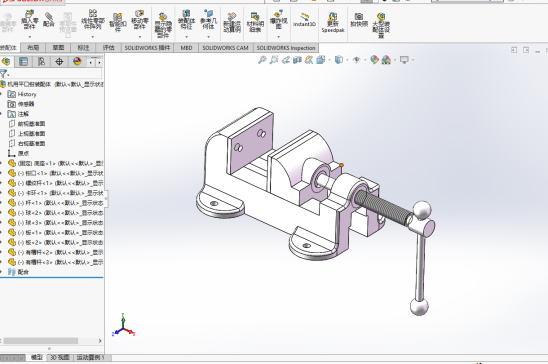This screenshot has height=364, width=548.
Task: Click the tree panel horizontal scrollbar
Action: (x=41, y=341)
